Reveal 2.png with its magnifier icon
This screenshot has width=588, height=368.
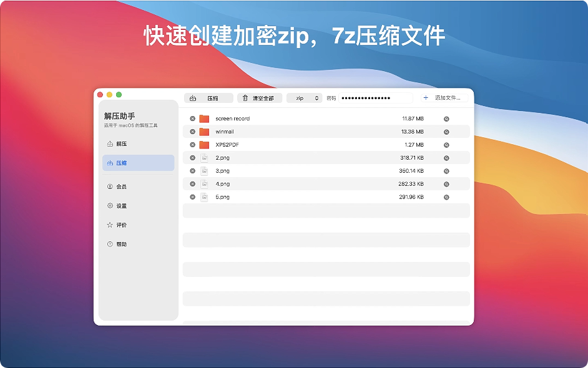446,158
